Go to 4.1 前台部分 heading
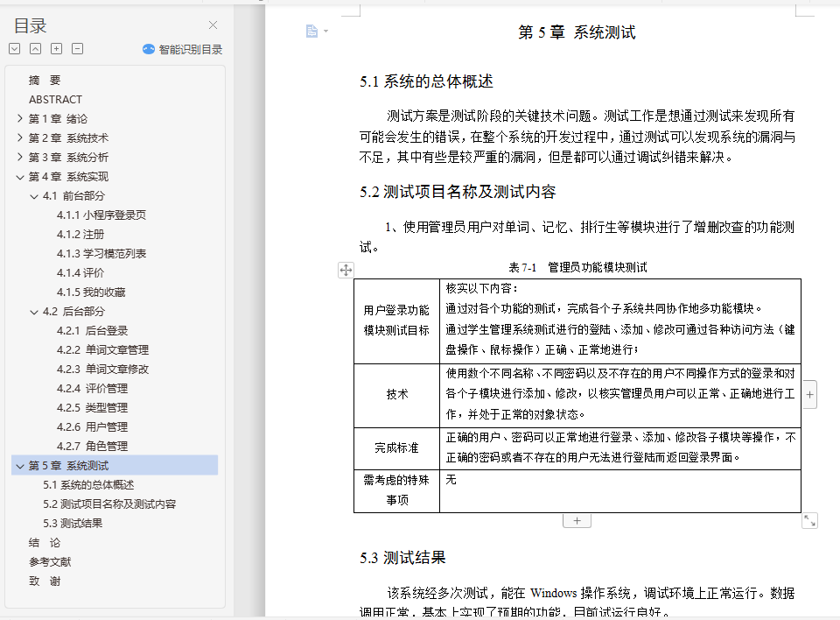 73,196
